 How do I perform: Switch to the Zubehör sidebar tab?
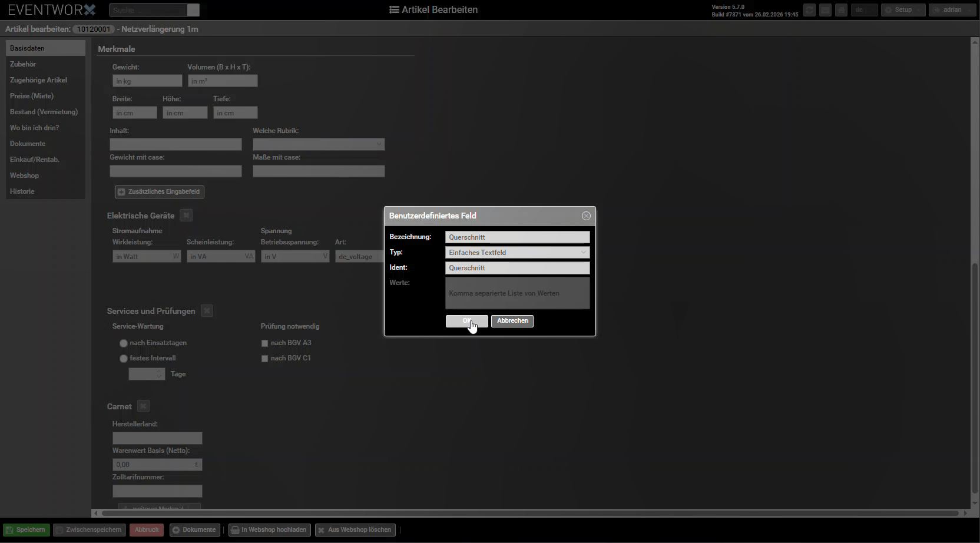(x=23, y=64)
